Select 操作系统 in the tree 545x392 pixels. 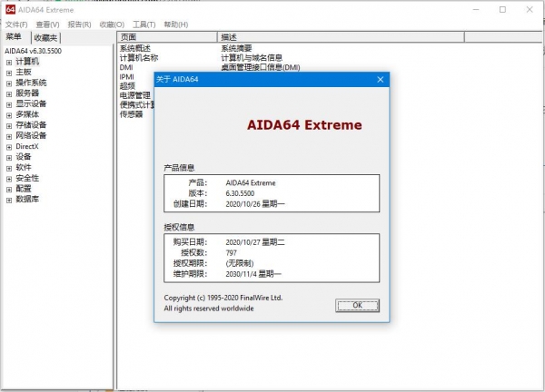[x=31, y=83]
